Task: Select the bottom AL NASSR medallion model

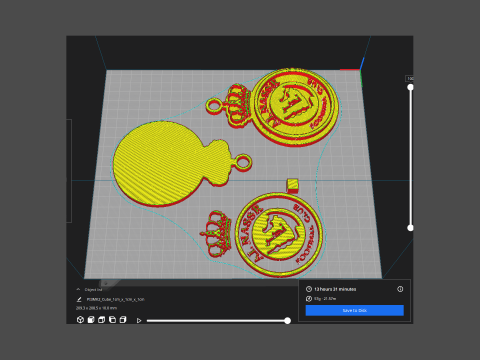Action: pyautogui.click(x=278, y=235)
